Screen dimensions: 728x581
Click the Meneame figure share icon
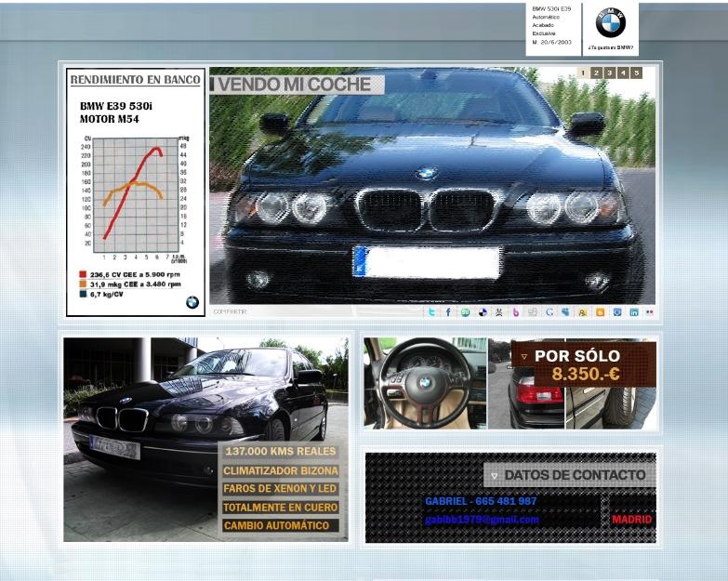point(498,312)
